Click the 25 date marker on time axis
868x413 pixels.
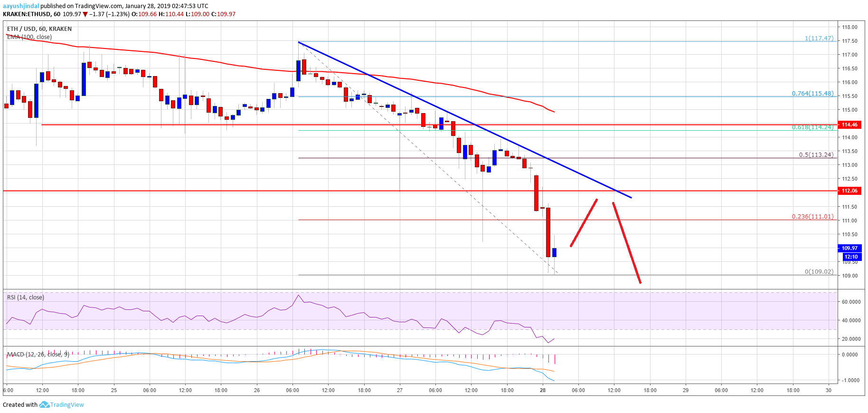(x=114, y=390)
